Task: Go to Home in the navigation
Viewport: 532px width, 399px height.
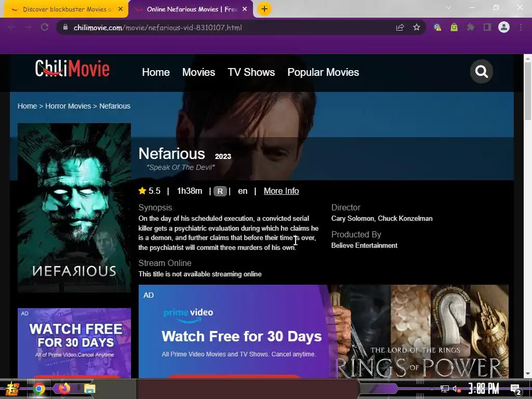Action: [156, 72]
